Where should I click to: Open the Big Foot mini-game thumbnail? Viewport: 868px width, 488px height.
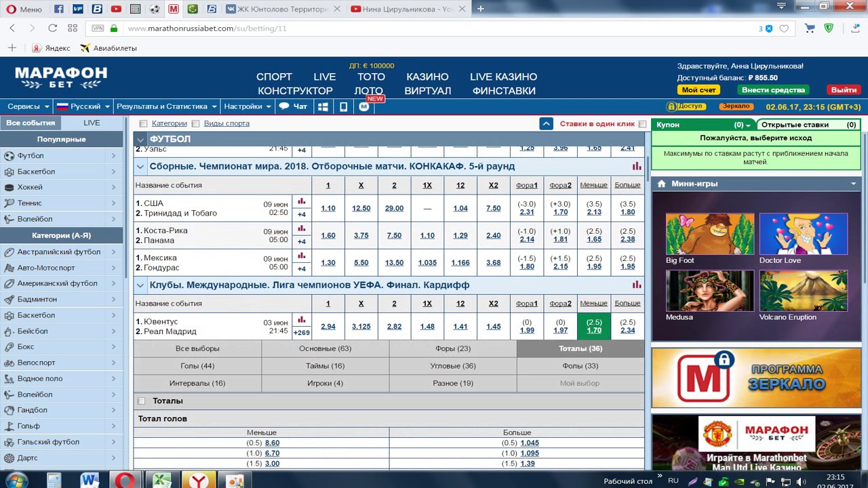710,234
